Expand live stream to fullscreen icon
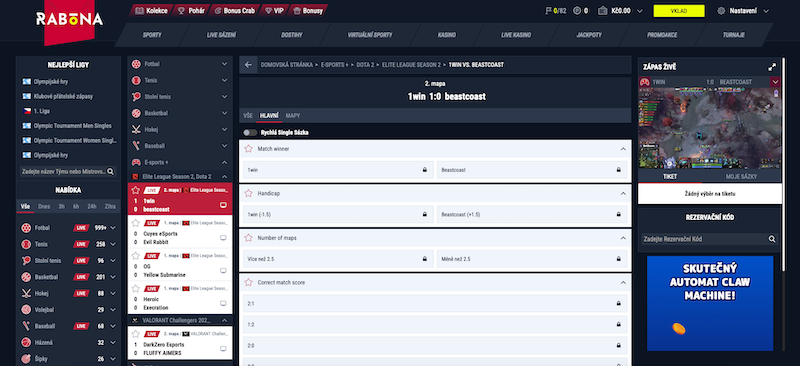Screen dimensions: 800x366 pos(772,67)
